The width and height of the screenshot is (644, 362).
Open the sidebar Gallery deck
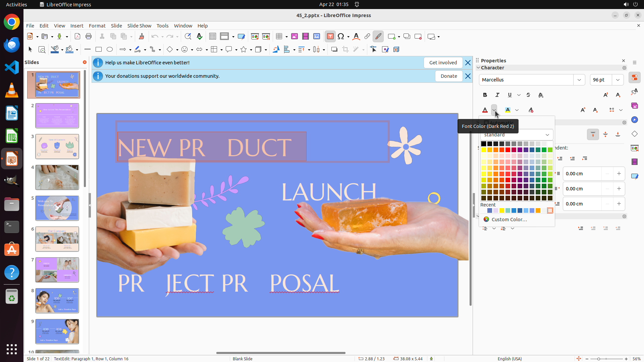pos(634,106)
